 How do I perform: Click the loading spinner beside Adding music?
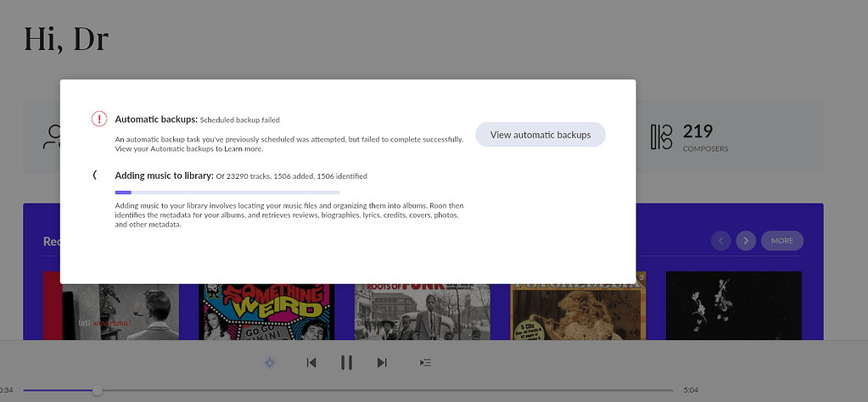click(95, 176)
